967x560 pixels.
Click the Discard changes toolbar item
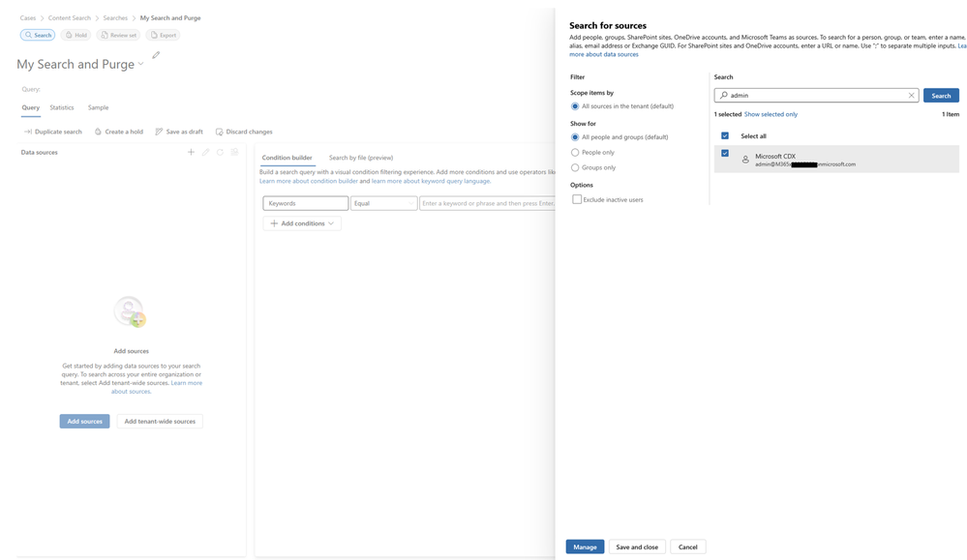[244, 132]
